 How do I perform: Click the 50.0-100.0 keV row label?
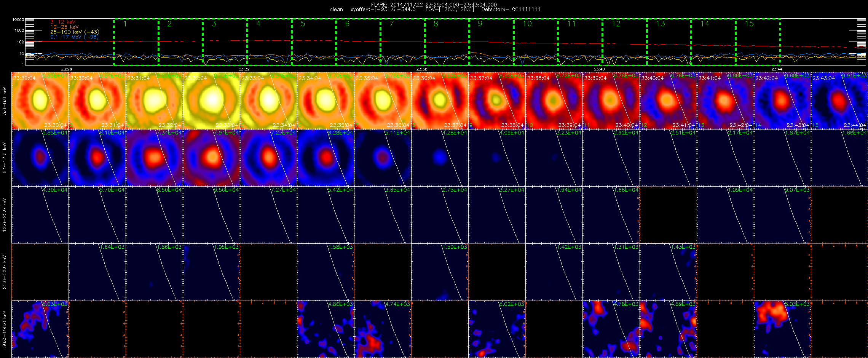coord(5,329)
